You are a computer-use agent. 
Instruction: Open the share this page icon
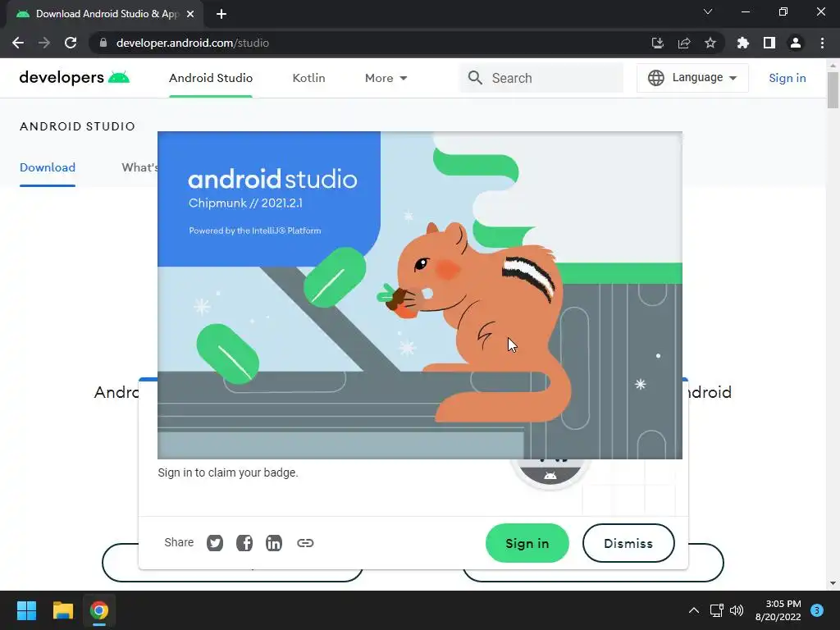click(x=684, y=43)
